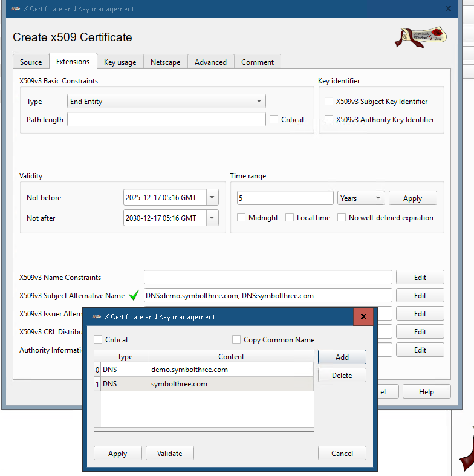Click the Path length input field
Screen dimensions: 474x476
point(166,119)
